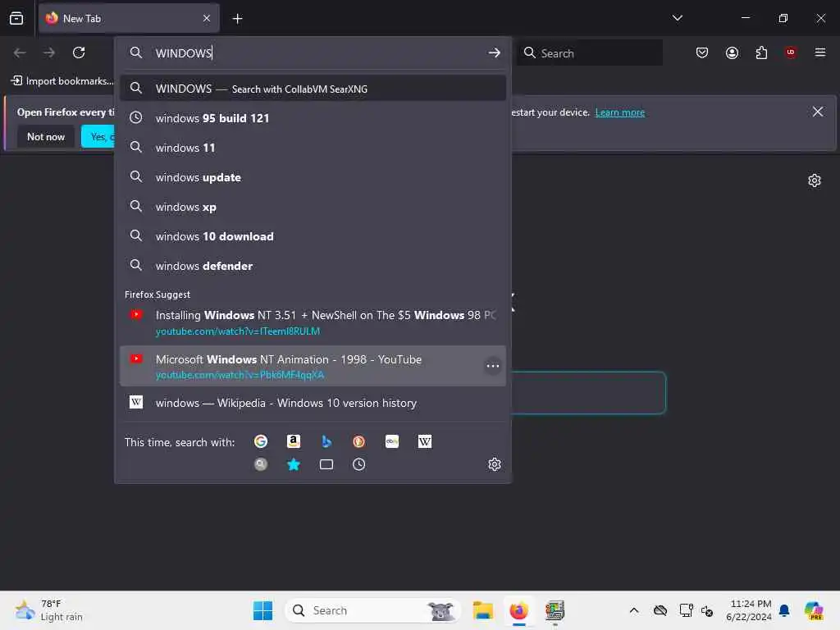
Task: Dismiss the Open Firefox notification banner
Action: (x=818, y=112)
